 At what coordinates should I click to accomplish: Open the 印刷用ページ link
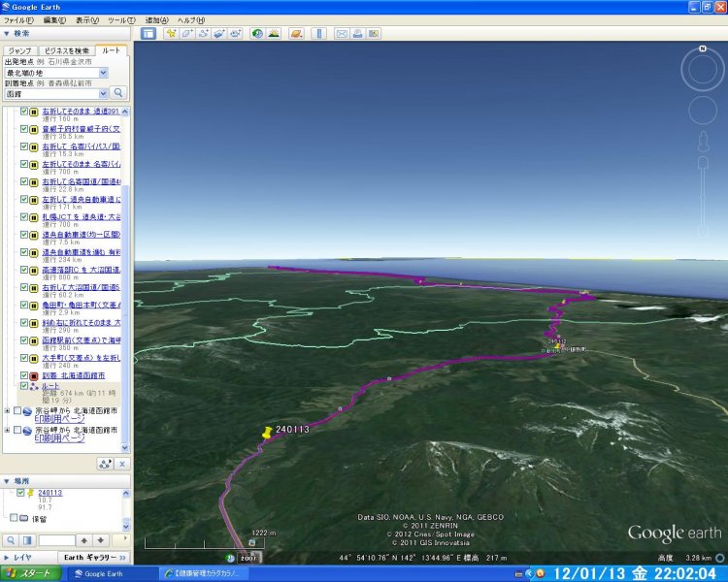pyautogui.click(x=59, y=419)
